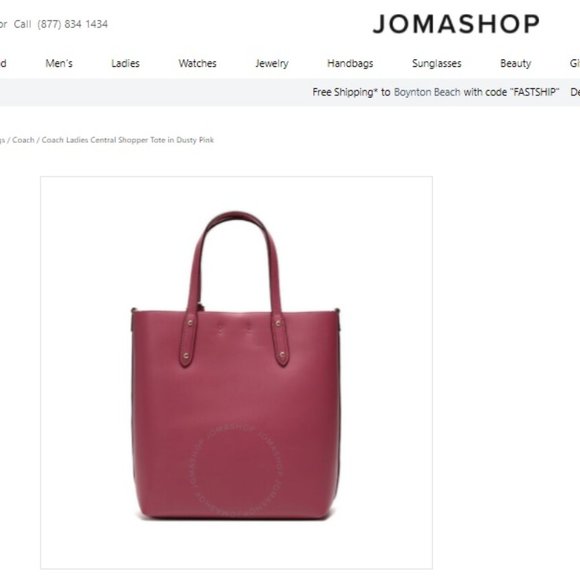
Task: Browse the Sunglasses section
Action: point(436,63)
